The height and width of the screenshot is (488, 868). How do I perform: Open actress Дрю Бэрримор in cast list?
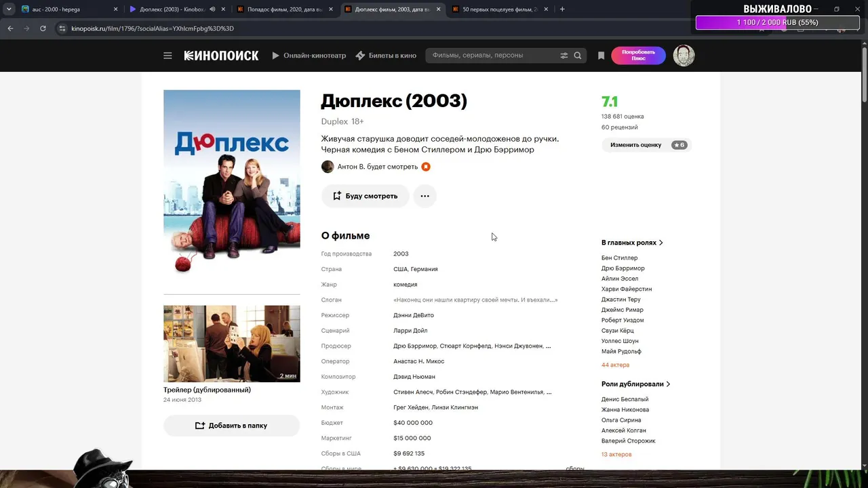(x=623, y=268)
